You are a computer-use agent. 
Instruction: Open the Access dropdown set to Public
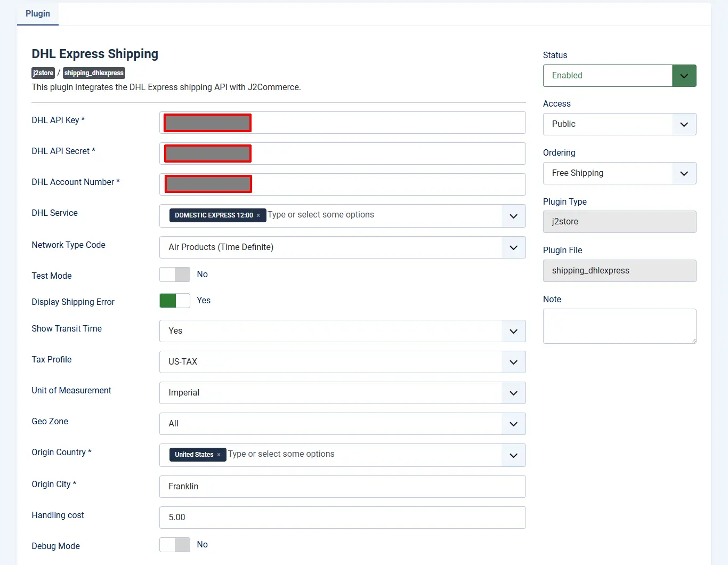click(620, 124)
